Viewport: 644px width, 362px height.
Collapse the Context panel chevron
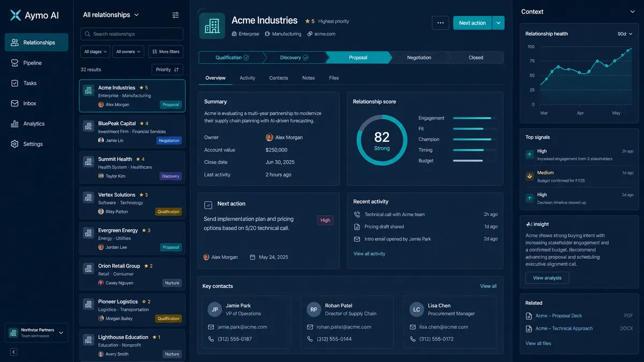click(632, 12)
